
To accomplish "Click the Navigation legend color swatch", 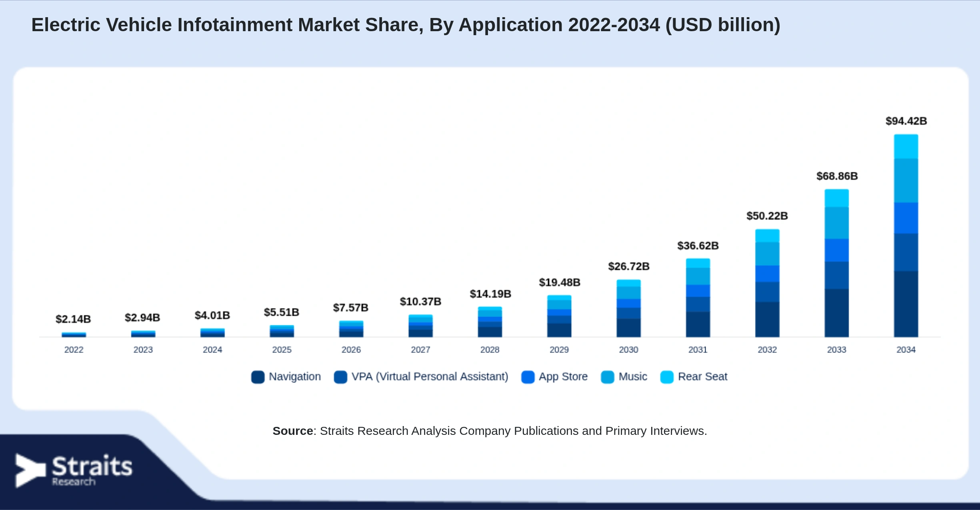I will 258,377.
